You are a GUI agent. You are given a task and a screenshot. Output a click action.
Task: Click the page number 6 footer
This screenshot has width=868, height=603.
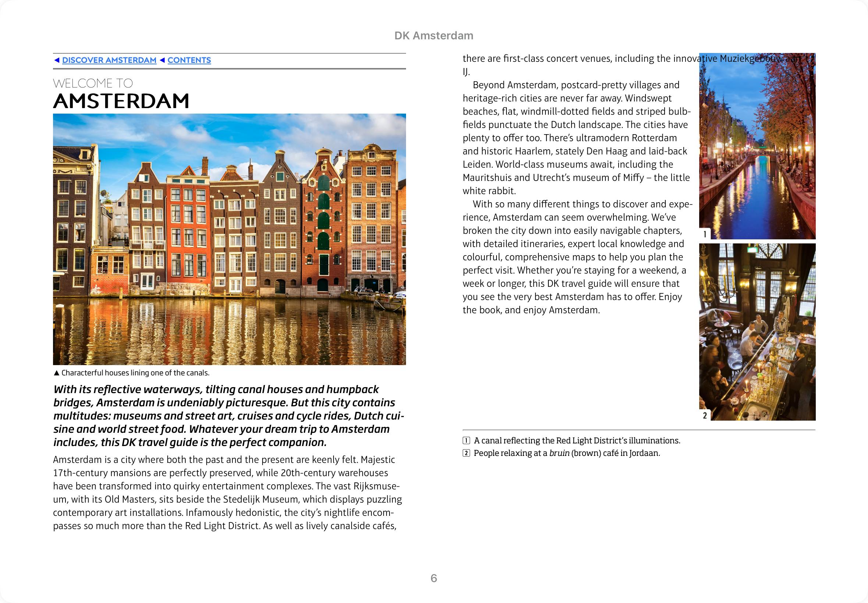433,578
